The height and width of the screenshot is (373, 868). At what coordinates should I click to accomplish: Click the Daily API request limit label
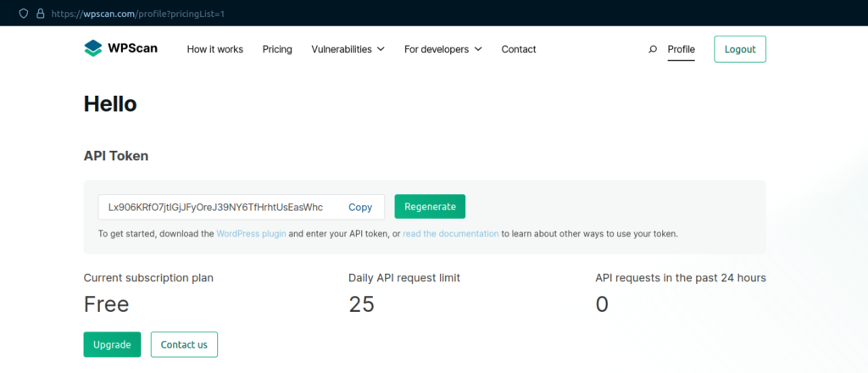(404, 278)
